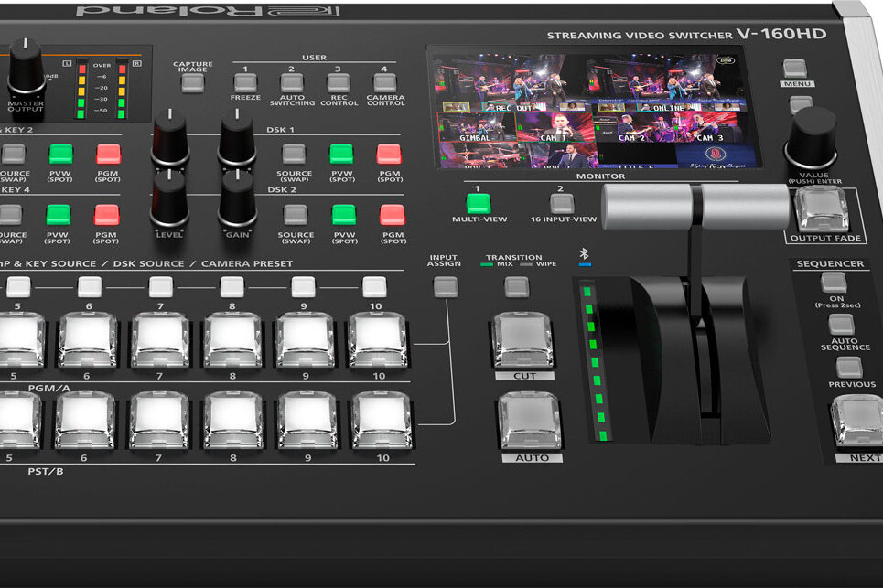Image resolution: width=883 pixels, height=588 pixels.
Task: Toggle DSK 1 PVW green button
Action: point(341,155)
